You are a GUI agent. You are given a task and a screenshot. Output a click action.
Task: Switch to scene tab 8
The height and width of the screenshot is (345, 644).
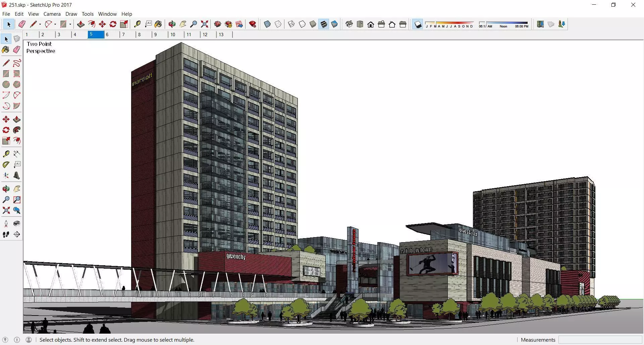(x=144, y=34)
